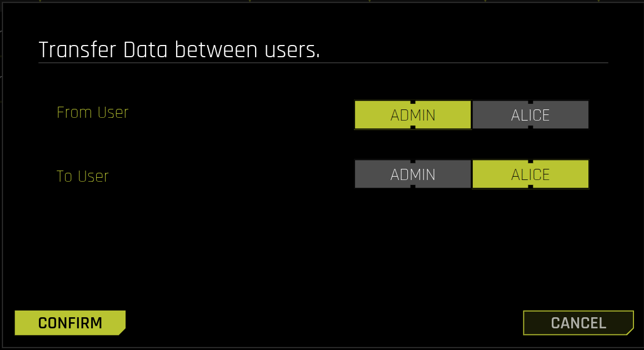Click the From User label
Image resolution: width=644 pixels, height=350 pixels.
(93, 113)
